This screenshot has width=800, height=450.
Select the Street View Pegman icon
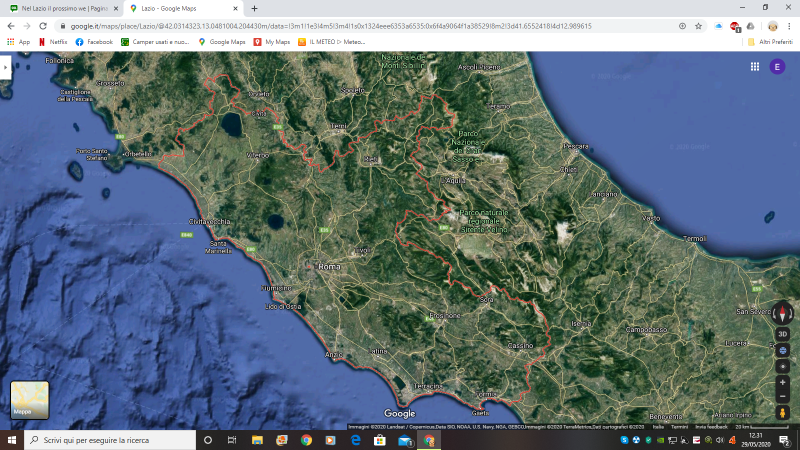click(x=783, y=412)
